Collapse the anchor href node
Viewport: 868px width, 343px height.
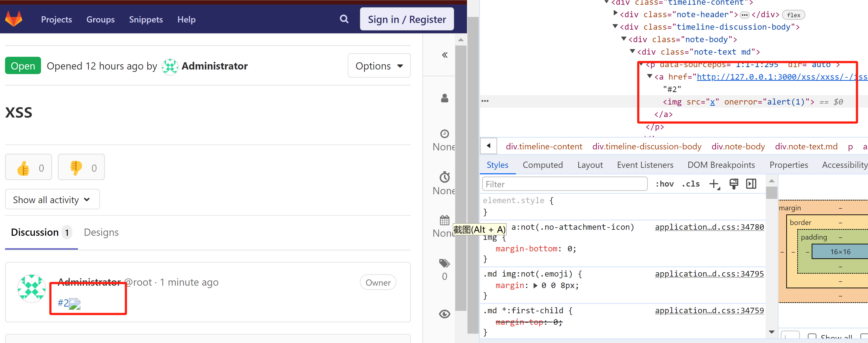point(650,76)
